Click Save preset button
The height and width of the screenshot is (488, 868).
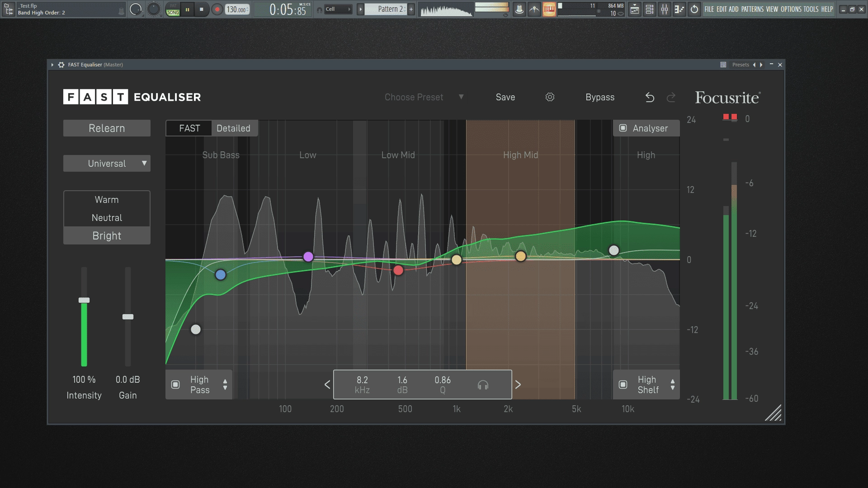(505, 97)
